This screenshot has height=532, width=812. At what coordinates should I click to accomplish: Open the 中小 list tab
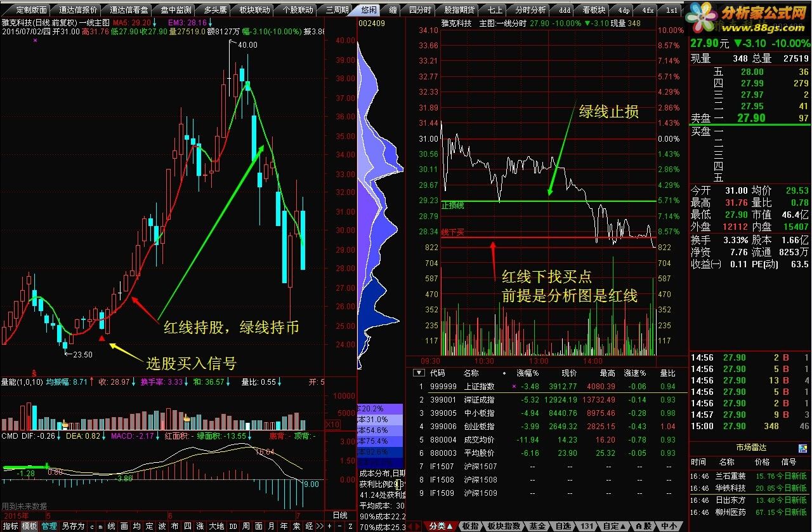coord(669,526)
